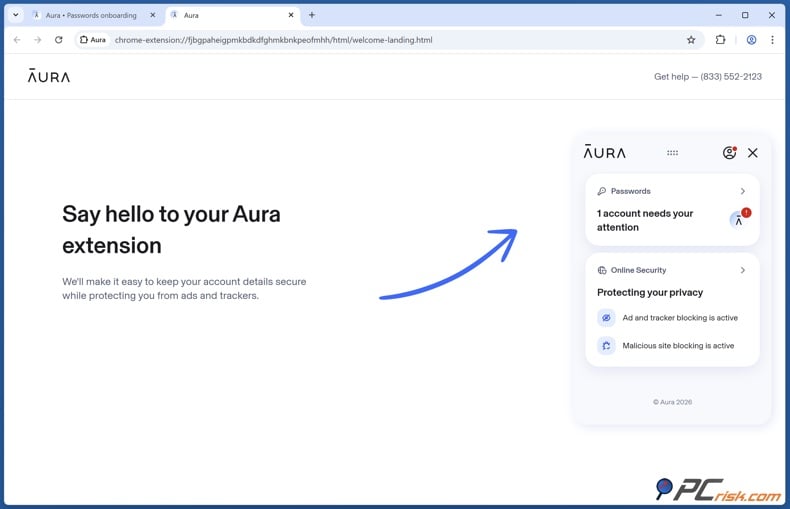This screenshot has height=509, width=790.
Task: Click the Online Security label
Action: 638,270
